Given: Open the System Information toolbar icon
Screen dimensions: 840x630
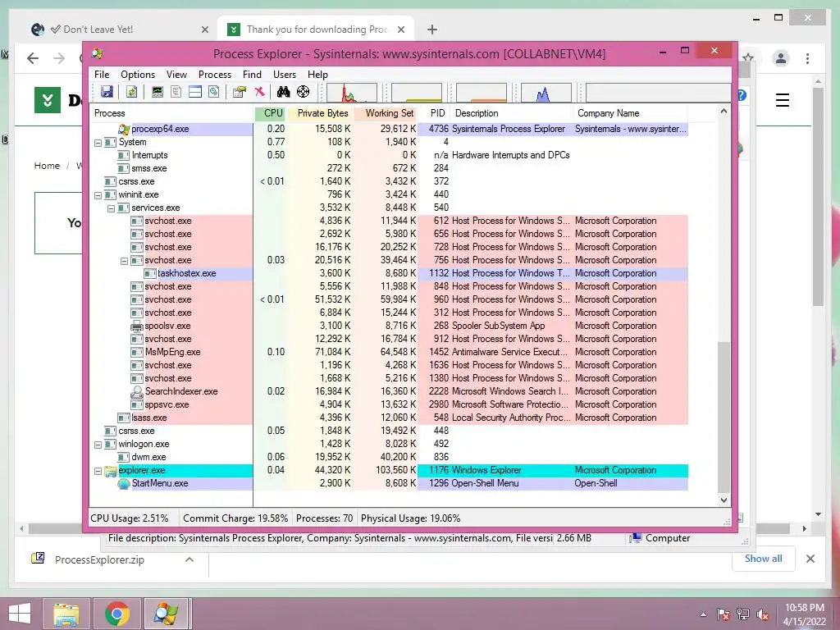Looking at the screenshot, I should point(157,92).
